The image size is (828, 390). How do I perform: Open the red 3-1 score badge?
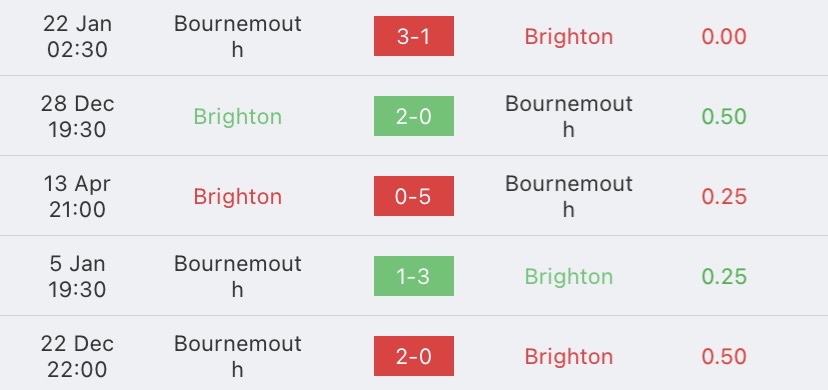point(413,36)
